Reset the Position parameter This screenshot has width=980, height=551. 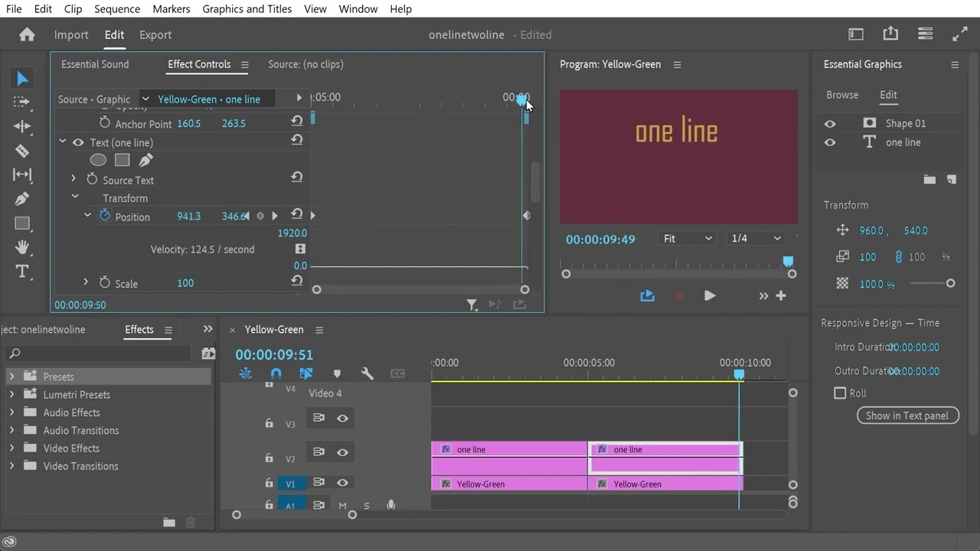coord(296,214)
